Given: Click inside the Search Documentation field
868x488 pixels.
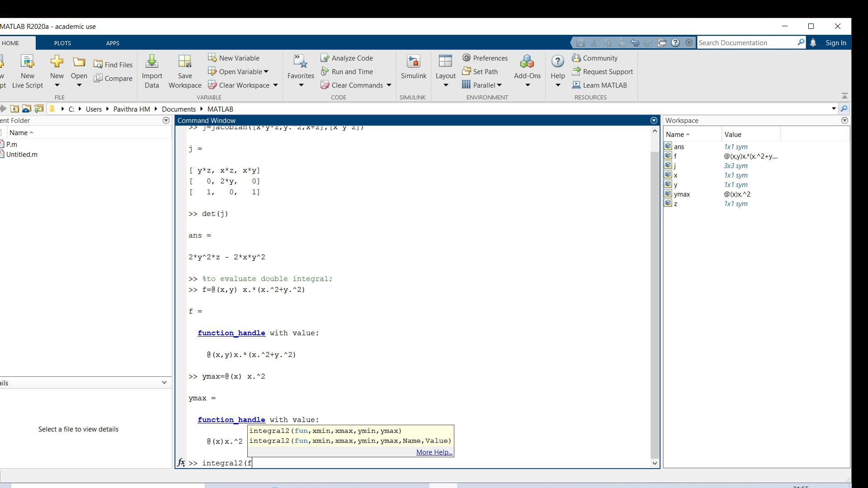Looking at the screenshot, I should click(x=746, y=42).
